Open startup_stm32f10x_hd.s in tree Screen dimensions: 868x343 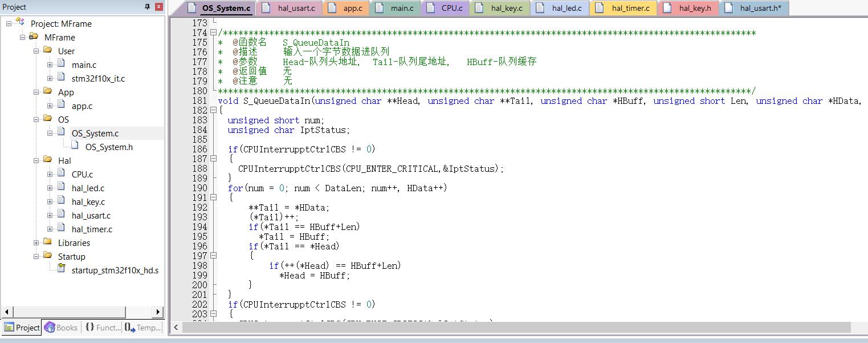[x=115, y=271]
